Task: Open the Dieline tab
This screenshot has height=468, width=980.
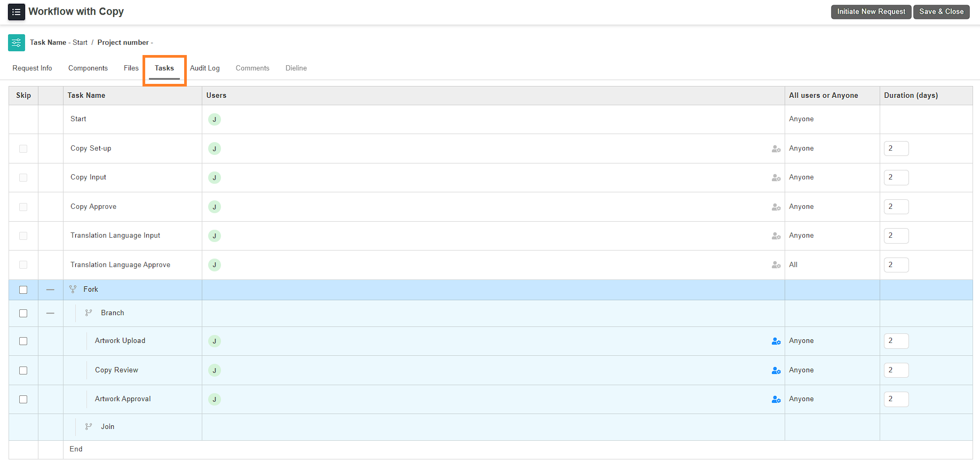Action: point(296,68)
